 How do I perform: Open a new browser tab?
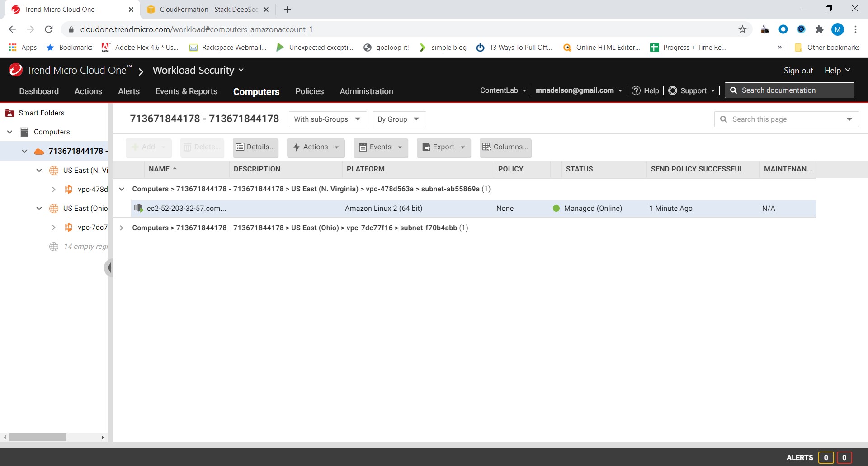coord(288,10)
